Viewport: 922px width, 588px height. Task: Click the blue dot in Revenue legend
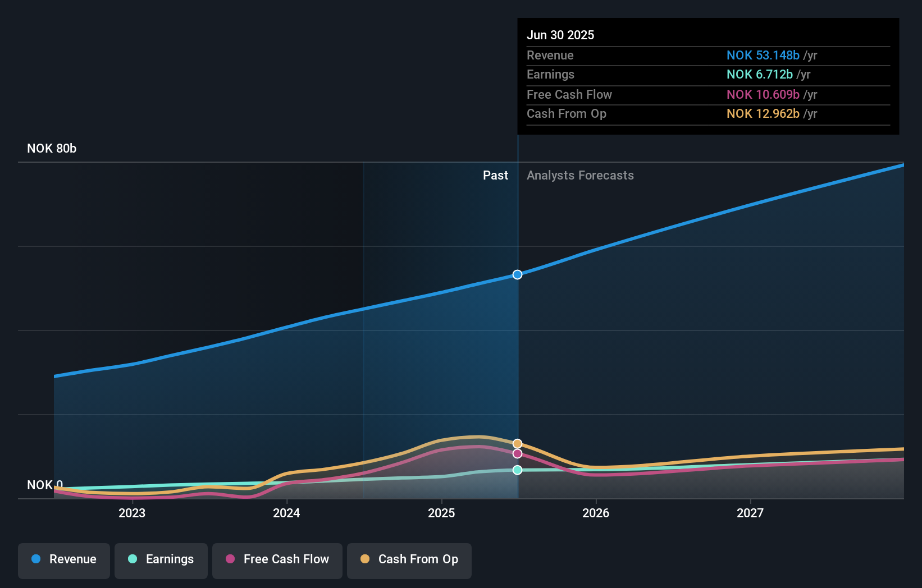coord(36,559)
